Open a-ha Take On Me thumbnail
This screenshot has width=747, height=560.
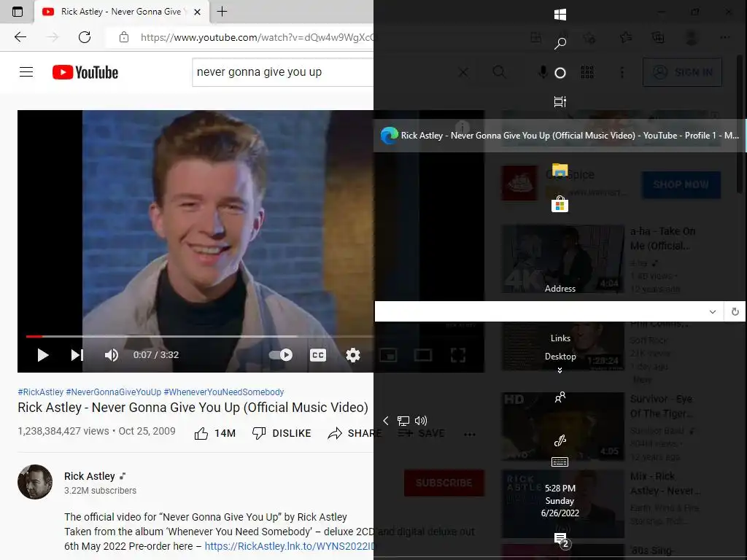coord(562,259)
